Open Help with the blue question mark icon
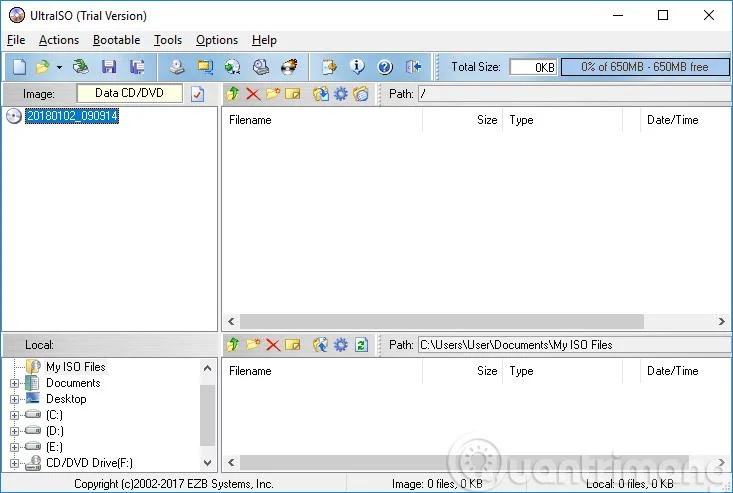The height and width of the screenshot is (493, 733). tap(385, 67)
